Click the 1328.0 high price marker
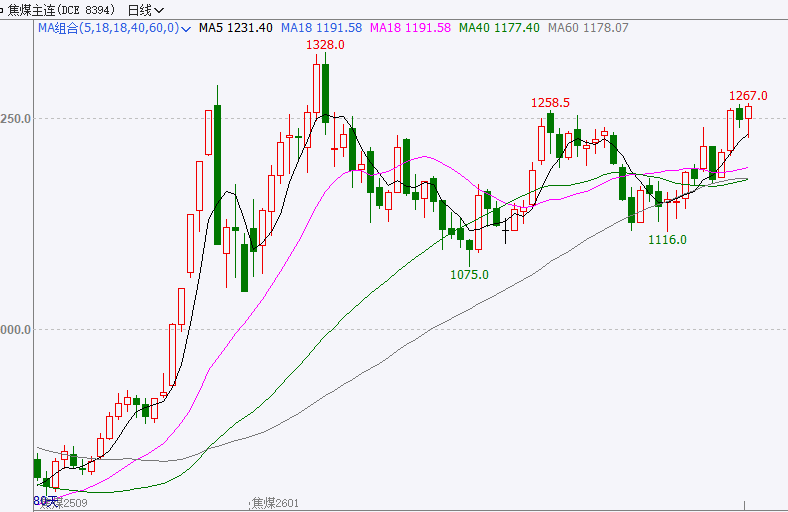The height and width of the screenshot is (512, 788). [x=325, y=45]
